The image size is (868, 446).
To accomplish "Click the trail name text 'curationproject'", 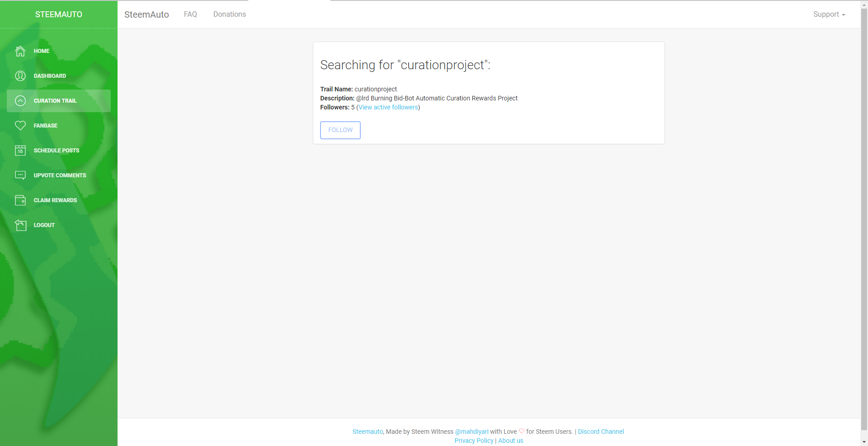I will click(376, 90).
